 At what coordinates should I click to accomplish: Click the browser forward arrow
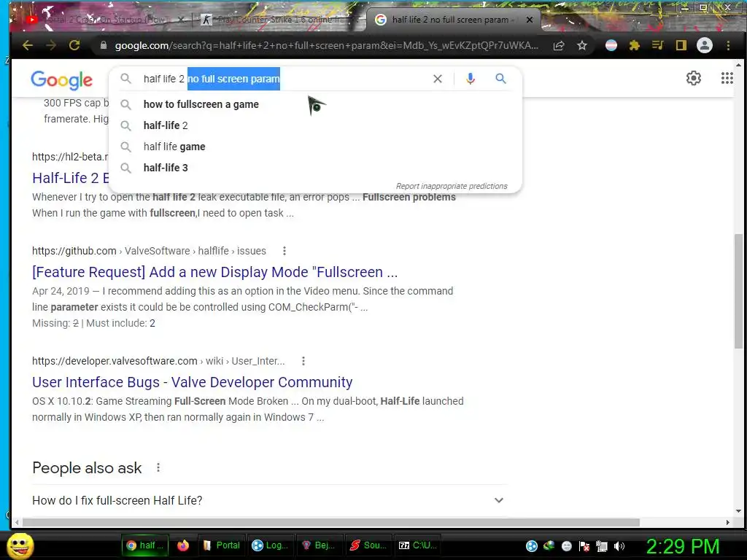click(51, 45)
